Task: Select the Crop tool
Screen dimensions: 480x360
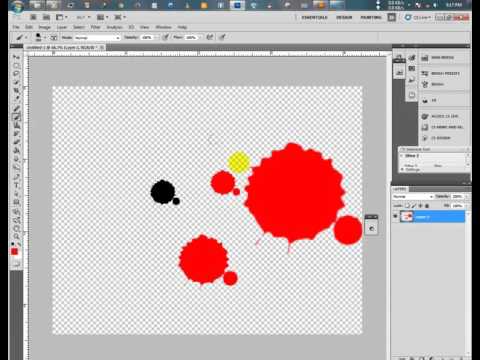Action: 16,91
